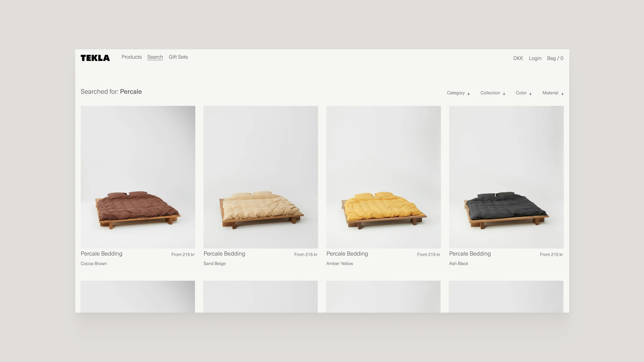Viewport: 644px width, 362px height.
Task: Click Percale Bedding title above Cocoa Brown
Action: (102, 254)
